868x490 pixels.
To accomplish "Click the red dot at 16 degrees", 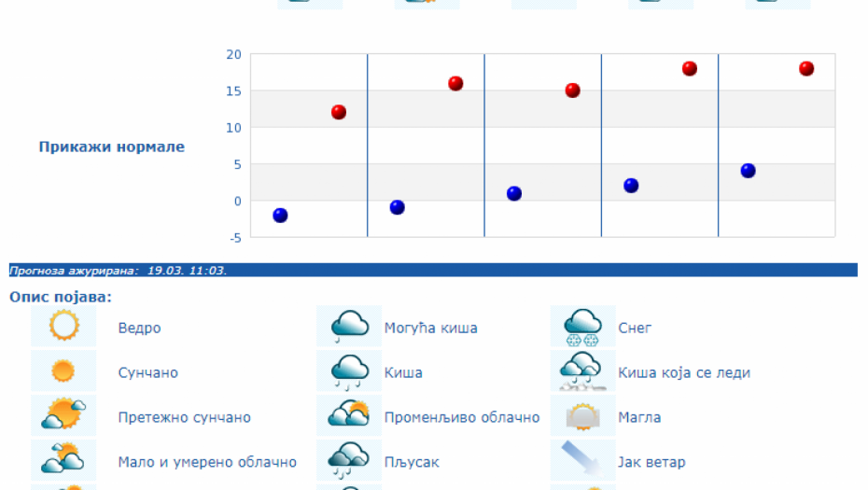I will tap(455, 83).
